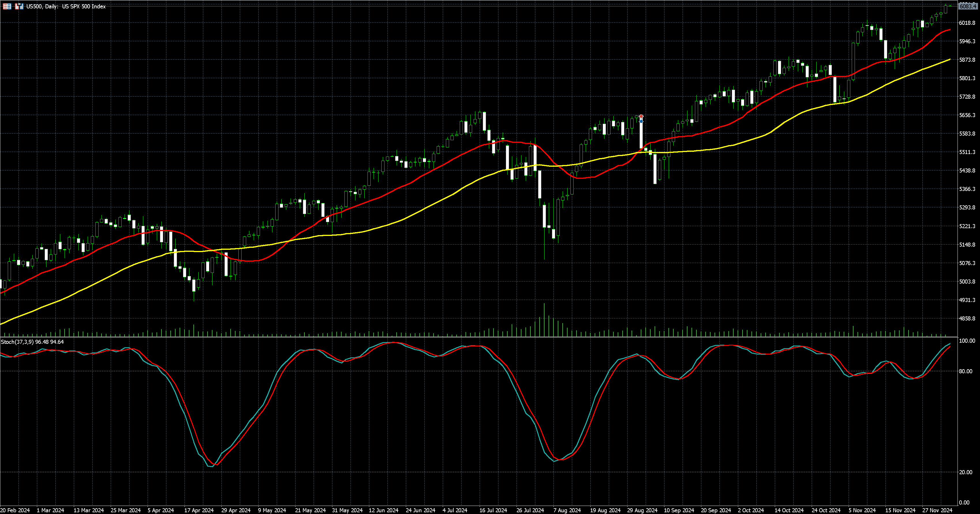Viewport: 980px width, 514px height.
Task: Click the US500 Daily chart title
Action: (x=66, y=6)
